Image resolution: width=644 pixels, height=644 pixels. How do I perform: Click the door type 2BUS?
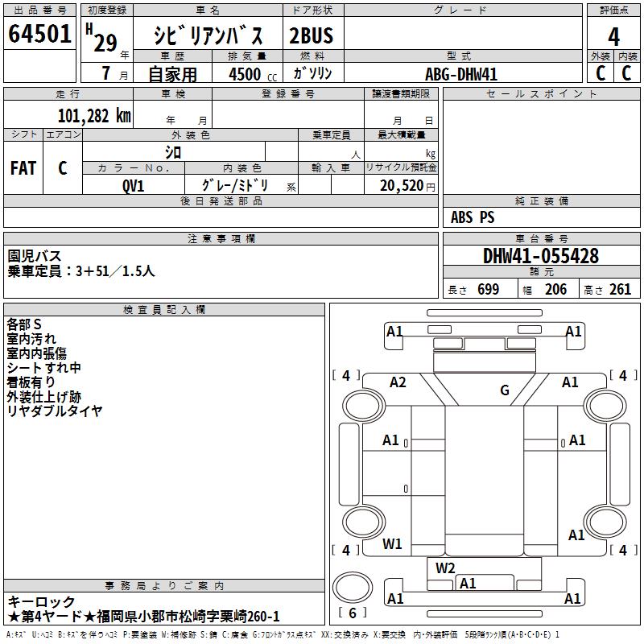click(312, 35)
